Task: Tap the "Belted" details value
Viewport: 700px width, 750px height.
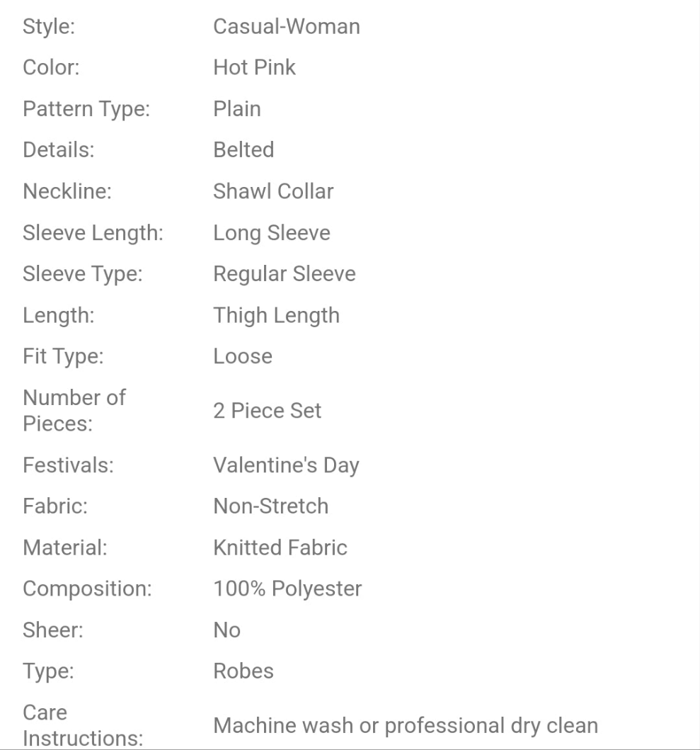Action: [x=243, y=150]
